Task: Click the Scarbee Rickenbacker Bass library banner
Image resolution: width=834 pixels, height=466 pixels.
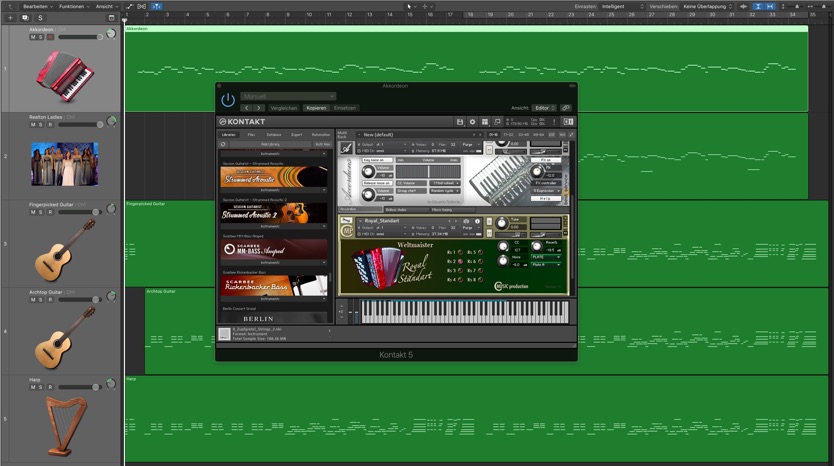Action: 274,286
